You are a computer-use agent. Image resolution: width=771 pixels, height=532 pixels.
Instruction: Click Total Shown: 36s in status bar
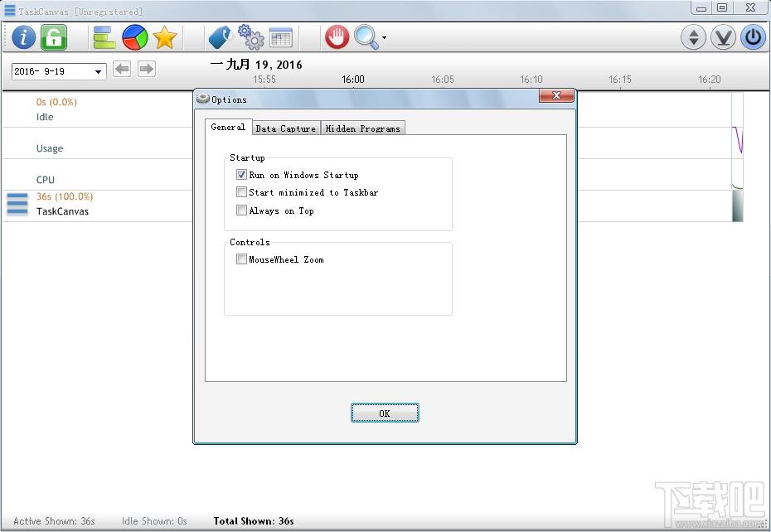click(254, 521)
